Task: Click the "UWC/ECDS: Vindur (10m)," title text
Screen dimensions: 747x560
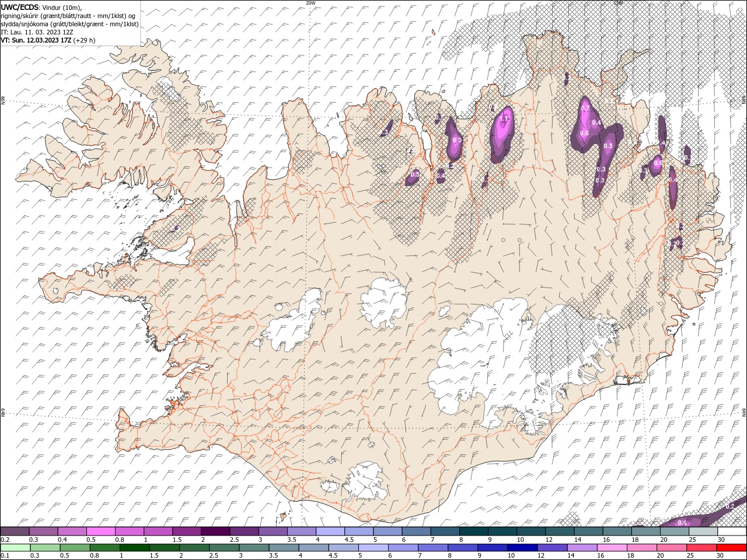Action: click(x=41, y=7)
